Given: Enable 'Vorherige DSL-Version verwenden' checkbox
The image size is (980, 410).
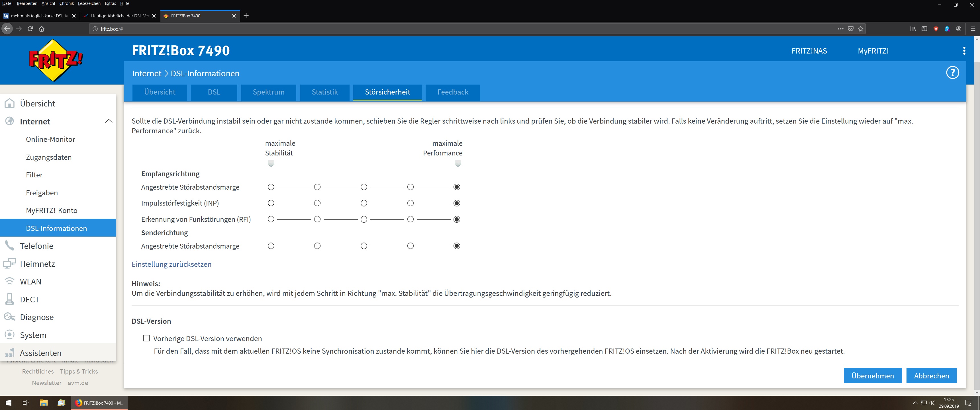Looking at the screenshot, I should pyautogui.click(x=146, y=338).
